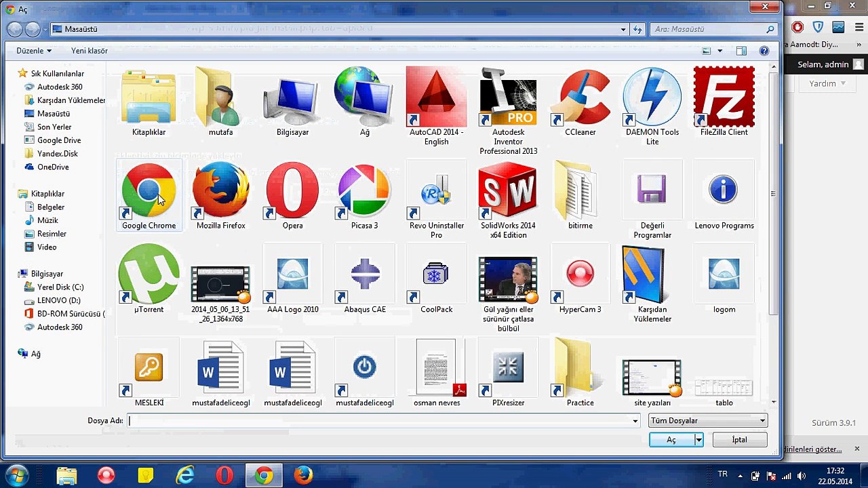Image resolution: width=868 pixels, height=488 pixels.
Task: Select the CoolPack shortcut
Action: (x=436, y=279)
